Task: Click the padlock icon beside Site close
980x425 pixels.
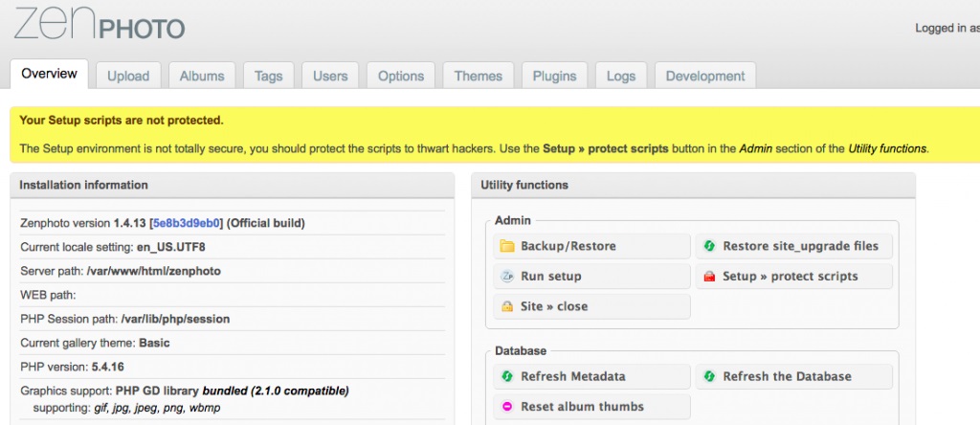Action: click(507, 307)
